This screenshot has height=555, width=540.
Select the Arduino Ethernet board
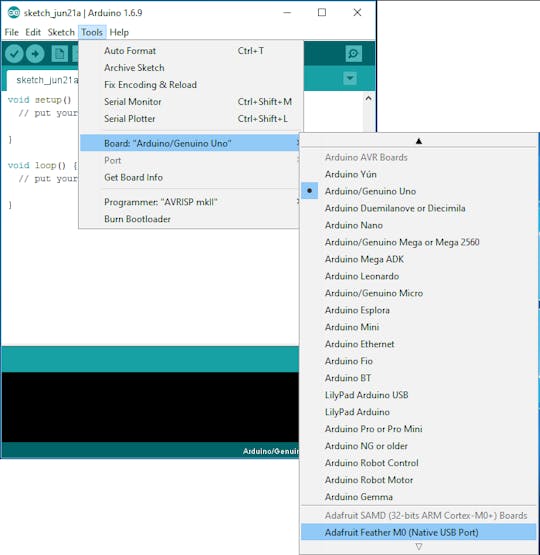[419, 344]
